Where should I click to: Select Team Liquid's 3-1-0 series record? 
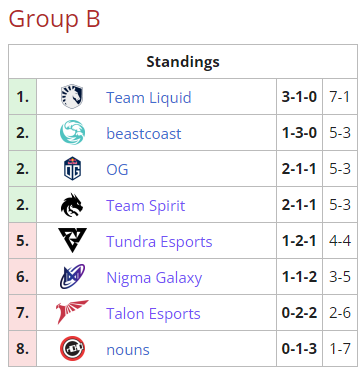click(299, 97)
